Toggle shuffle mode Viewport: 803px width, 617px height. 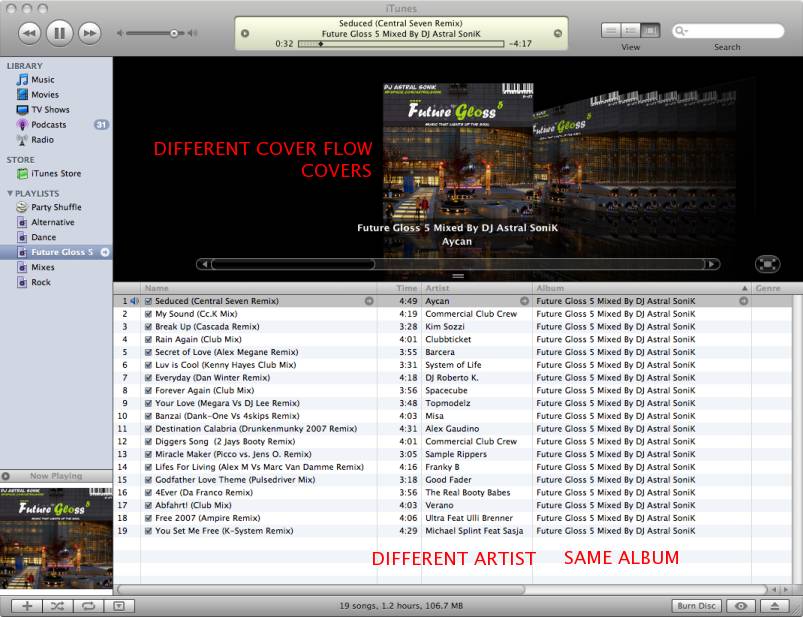point(57,606)
